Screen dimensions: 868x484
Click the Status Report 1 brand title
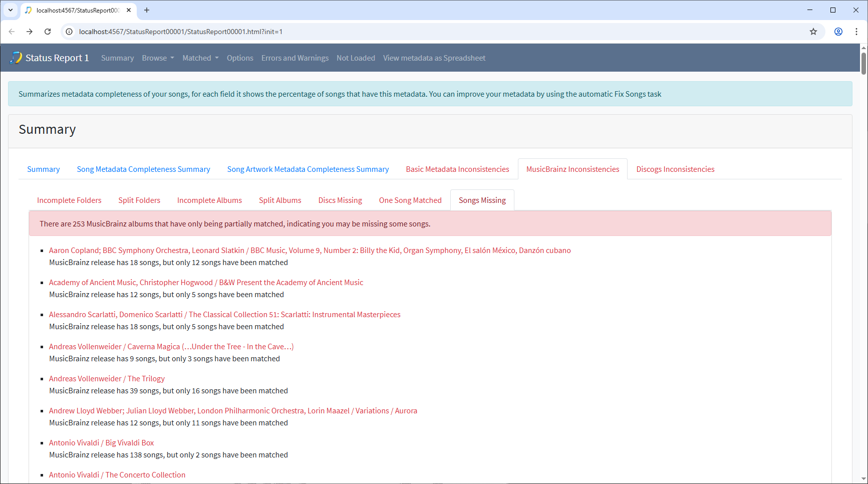tap(57, 58)
